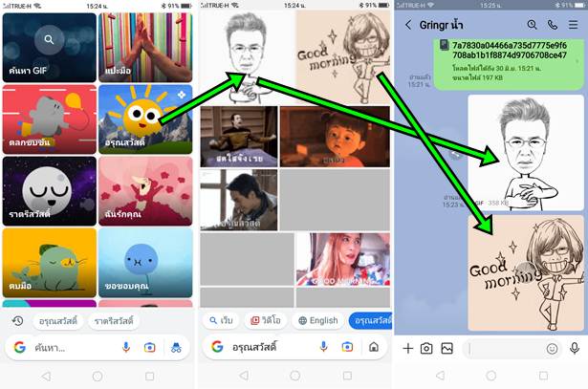This screenshot has height=389, width=588.
Task: Tap the microphone icon in left search bar
Action: pyautogui.click(x=126, y=348)
